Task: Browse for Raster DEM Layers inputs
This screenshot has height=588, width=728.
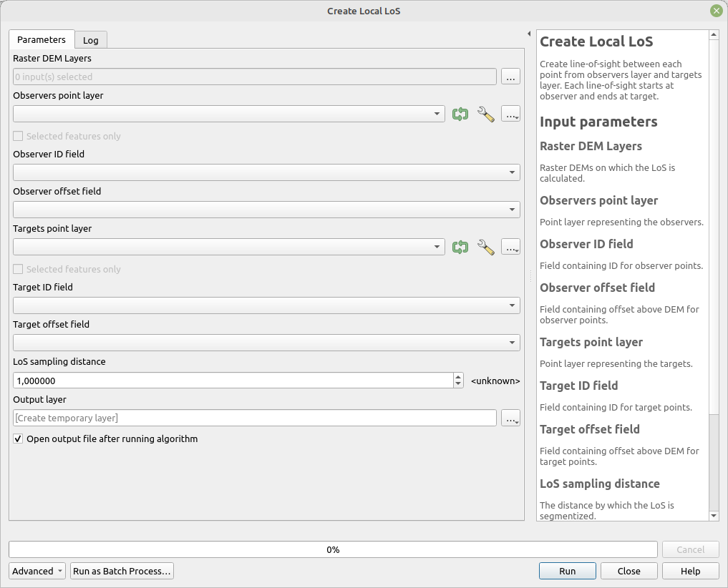Action: click(510, 77)
